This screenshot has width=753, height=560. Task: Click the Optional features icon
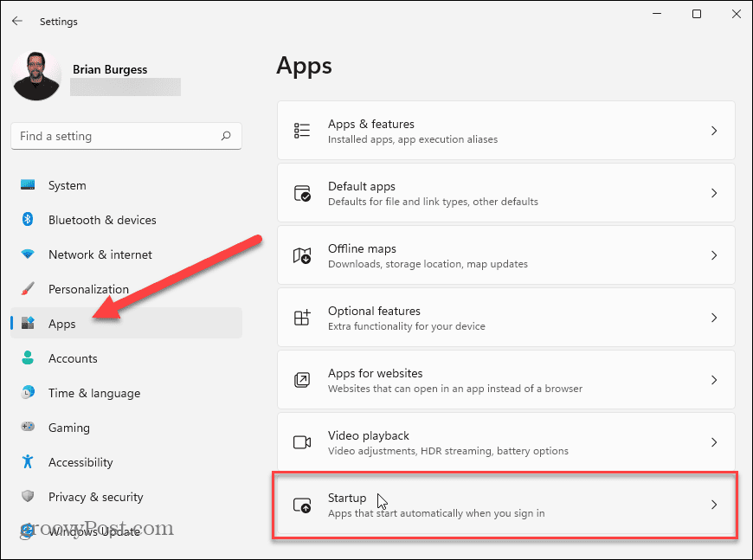pos(301,317)
